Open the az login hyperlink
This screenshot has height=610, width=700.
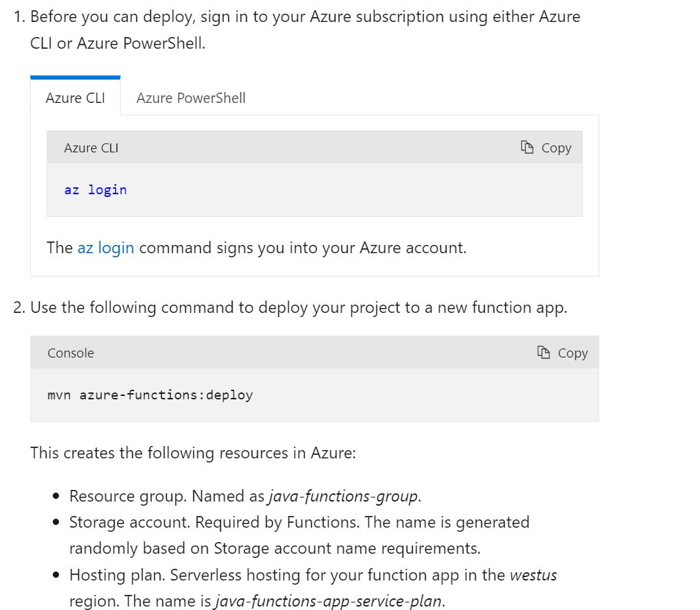tap(106, 248)
